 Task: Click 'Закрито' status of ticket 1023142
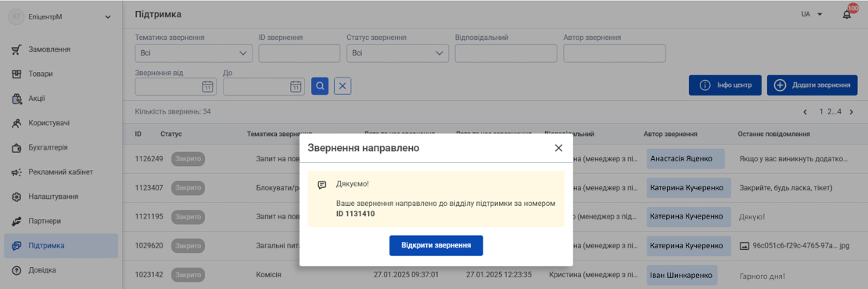(x=188, y=274)
